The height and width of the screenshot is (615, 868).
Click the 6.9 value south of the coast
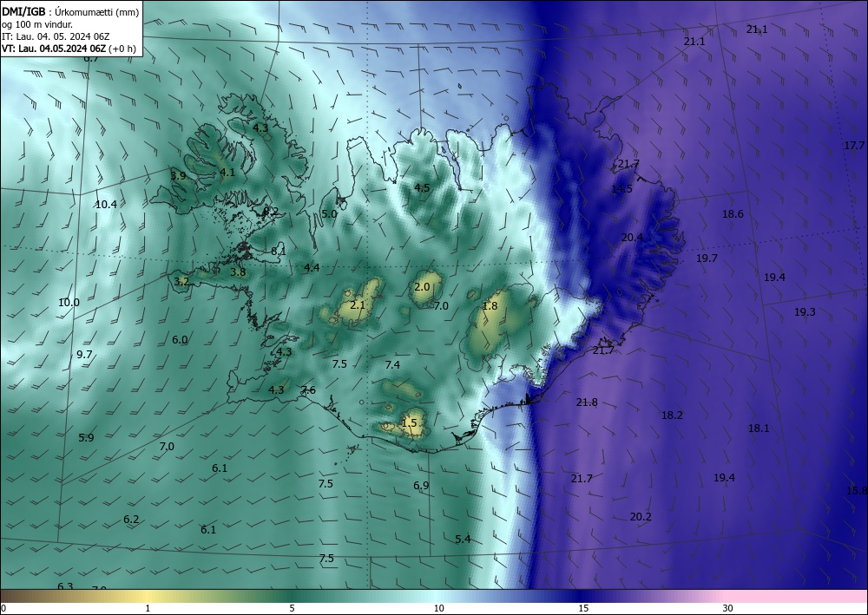[x=421, y=486]
